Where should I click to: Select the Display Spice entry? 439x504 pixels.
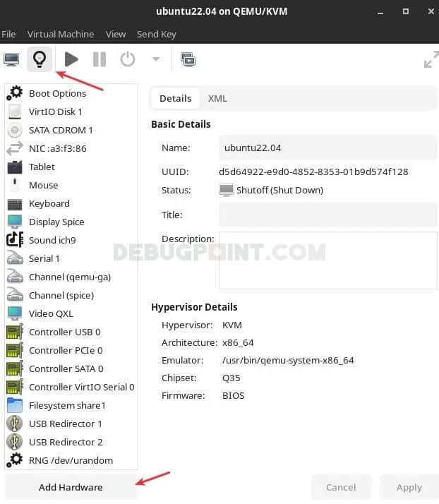point(56,222)
